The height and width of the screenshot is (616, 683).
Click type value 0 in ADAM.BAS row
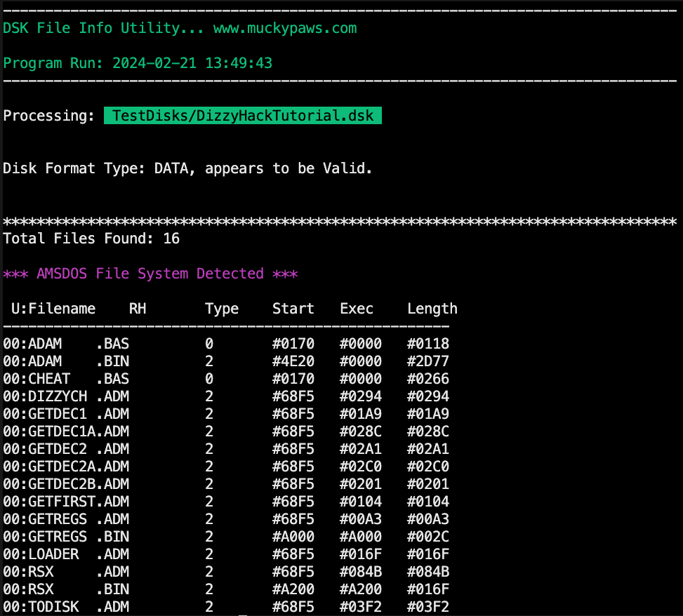[x=209, y=344]
